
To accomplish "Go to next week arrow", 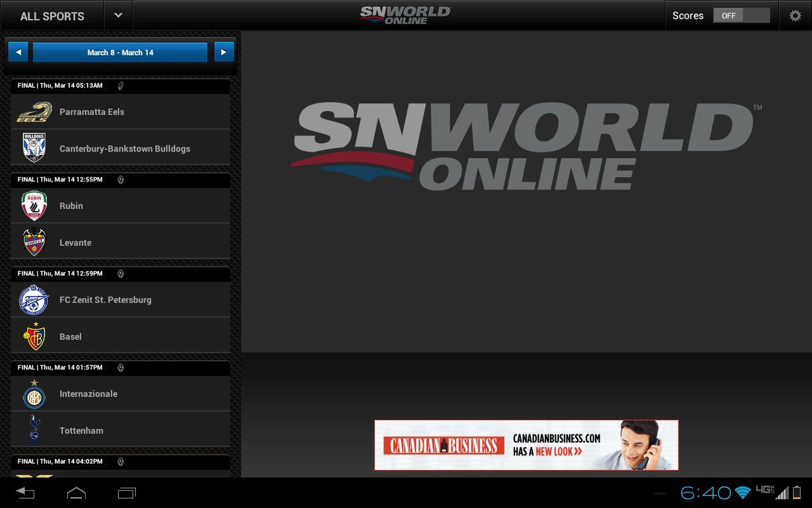I will coord(223,52).
